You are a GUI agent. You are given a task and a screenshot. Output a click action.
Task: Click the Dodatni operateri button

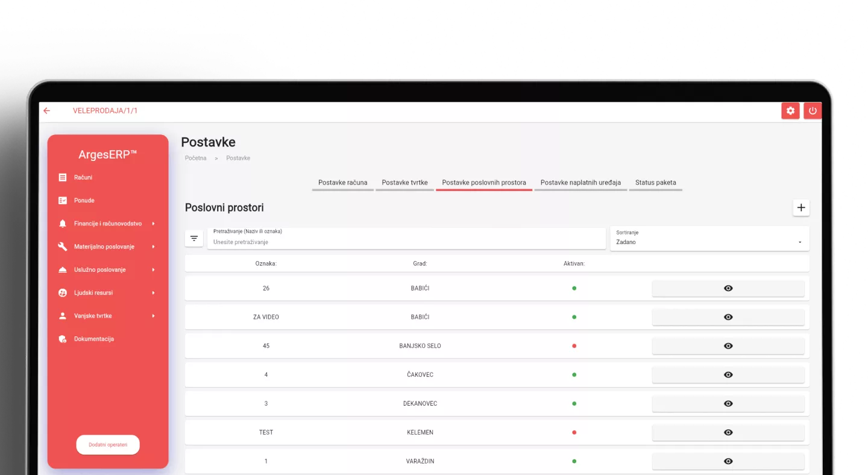click(108, 445)
